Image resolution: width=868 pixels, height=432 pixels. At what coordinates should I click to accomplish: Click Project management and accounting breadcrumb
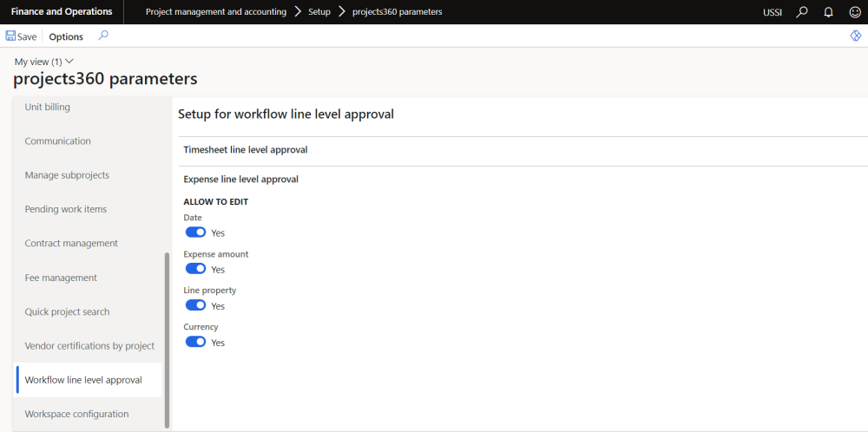pos(216,12)
